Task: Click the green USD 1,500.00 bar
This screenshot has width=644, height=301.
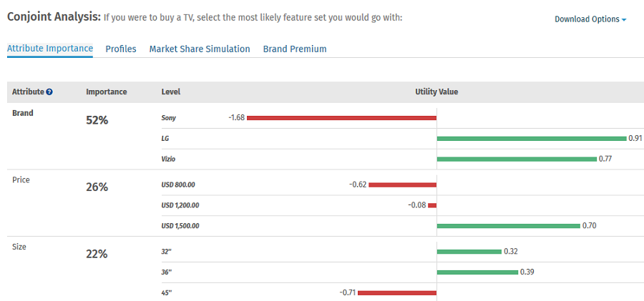Action: [508, 226]
